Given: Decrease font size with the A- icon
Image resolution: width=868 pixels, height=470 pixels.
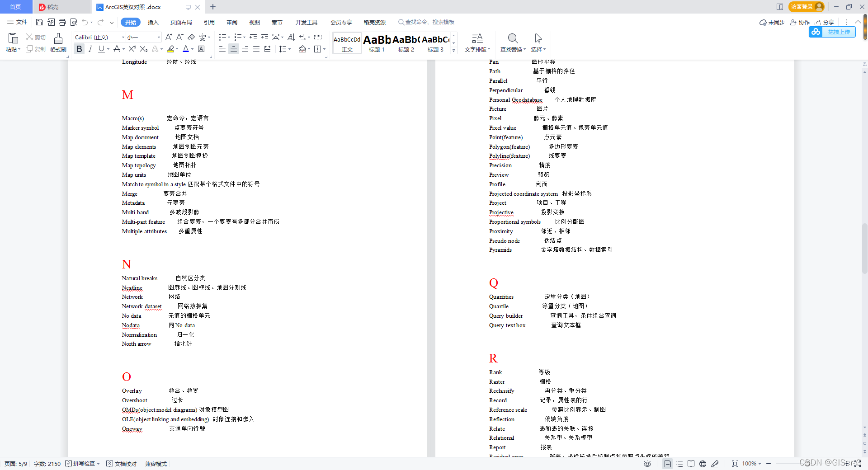Looking at the screenshot, I should coord(179,37).
